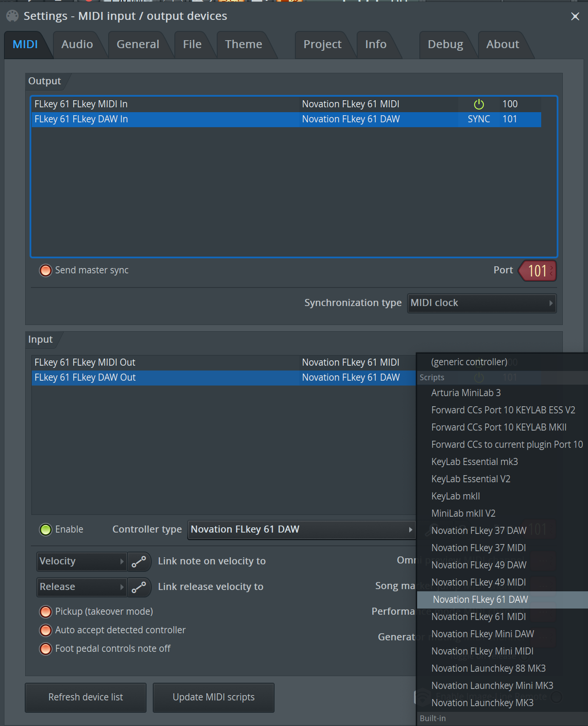This screenshot has width=588, height=726.
Task: Close the Settings window
Action: pos(575,16)
